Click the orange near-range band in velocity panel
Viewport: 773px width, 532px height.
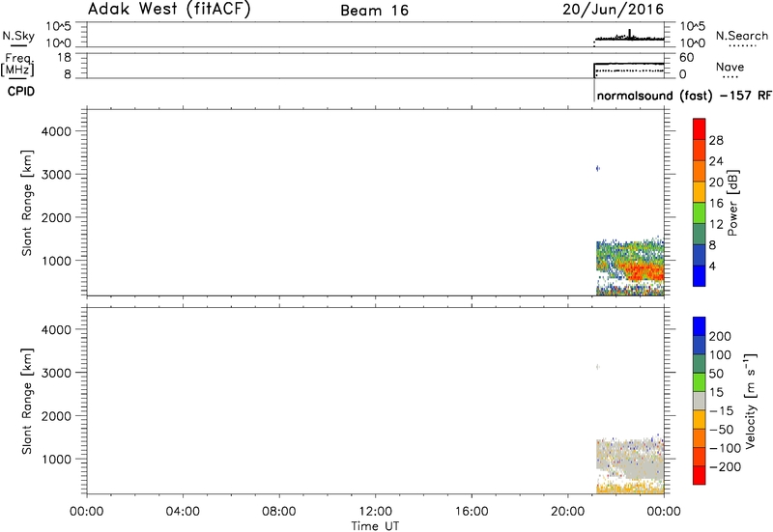tap(630, 490)
